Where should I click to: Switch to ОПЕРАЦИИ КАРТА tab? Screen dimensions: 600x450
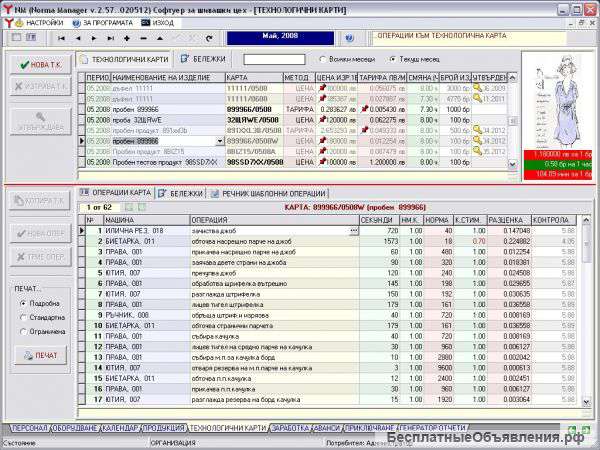116,192
